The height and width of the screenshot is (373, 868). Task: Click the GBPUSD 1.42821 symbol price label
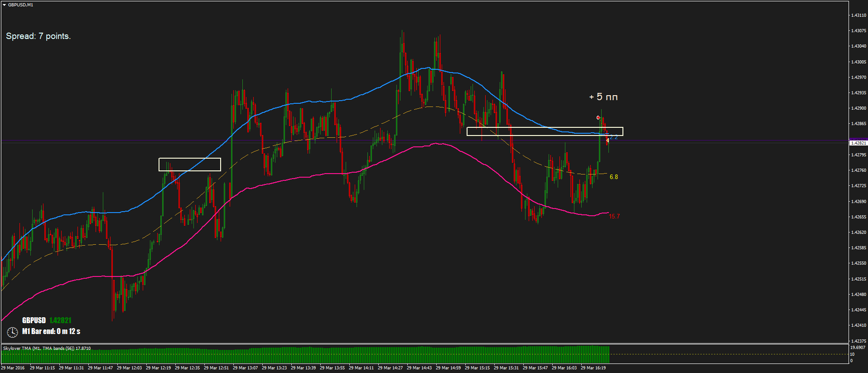point(47,320)
